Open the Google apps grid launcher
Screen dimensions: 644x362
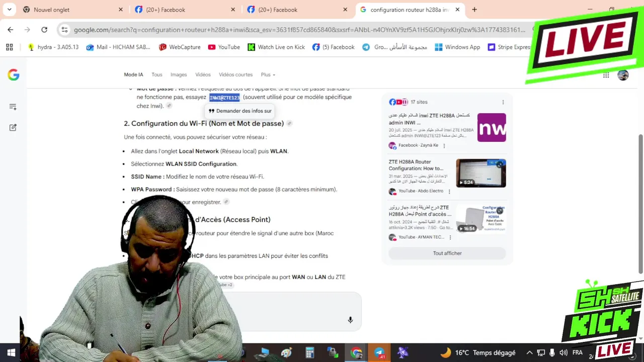(606, 75)
